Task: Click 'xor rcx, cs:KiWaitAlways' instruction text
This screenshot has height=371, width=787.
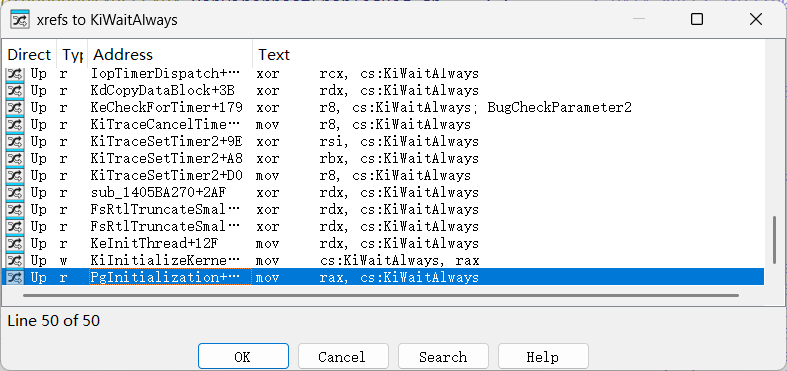Action: (x=367, y=74)
